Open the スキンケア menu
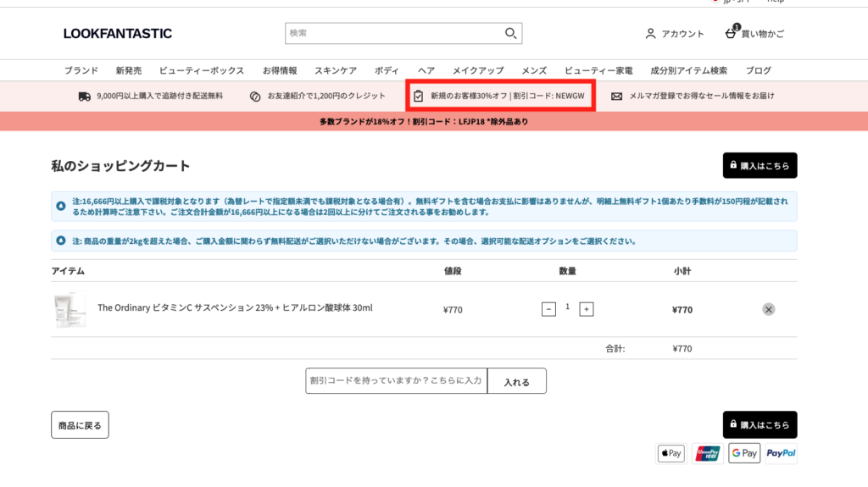 pyautogui.click(x=336, y=70)
